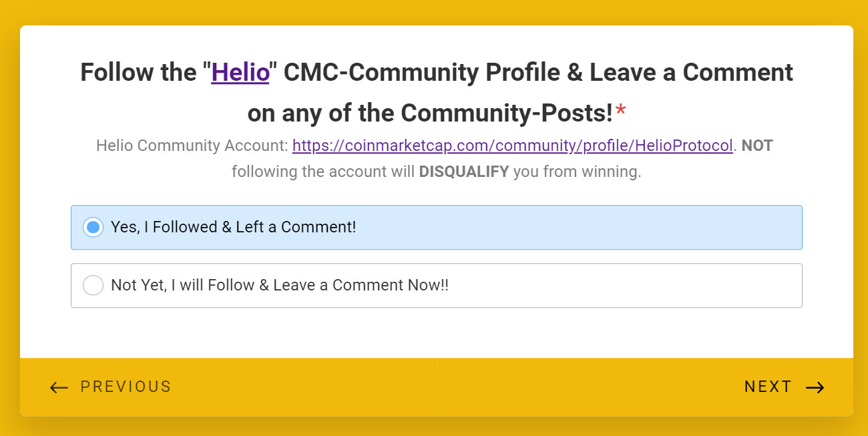Go to the next question with NEXT
Viewport: 868px width, 436px height.
click(768, 387)
